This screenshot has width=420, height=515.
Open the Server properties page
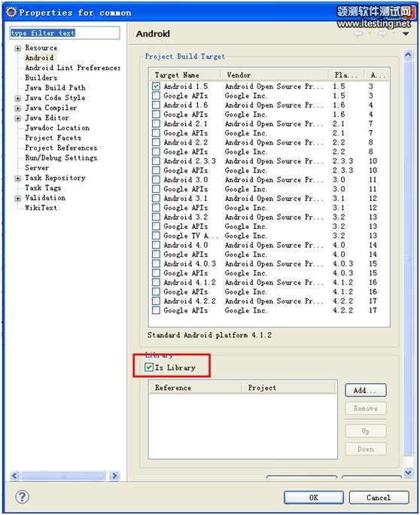[37, 168]
